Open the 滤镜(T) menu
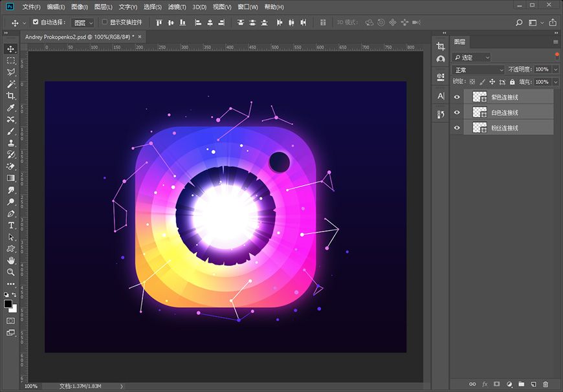563x392 pixels. [x=177, y=7]
